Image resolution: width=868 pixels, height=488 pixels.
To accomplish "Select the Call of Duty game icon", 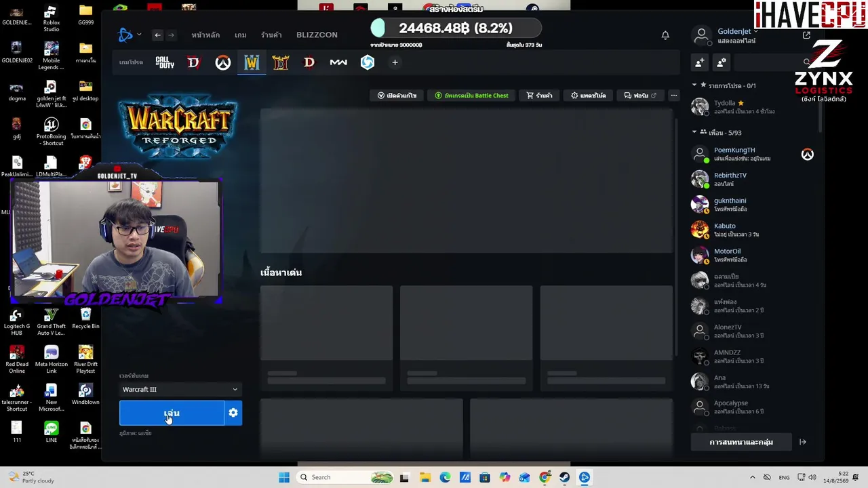I will pos(165,62).
